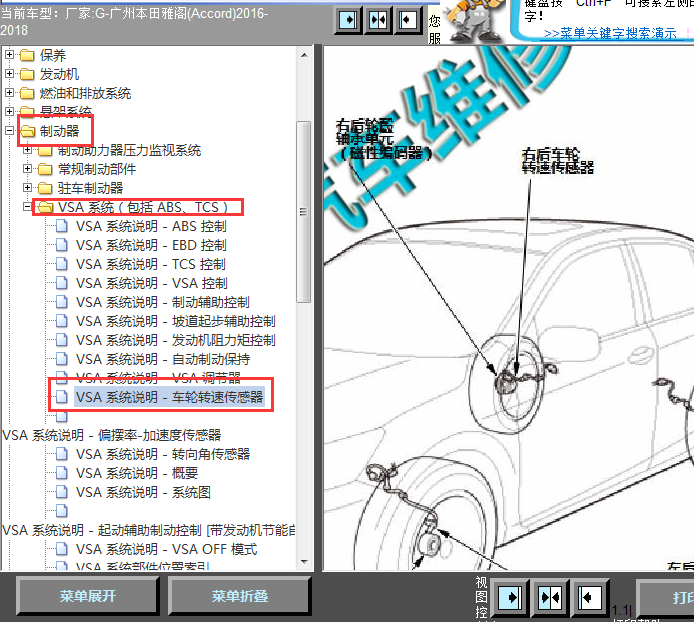694x622 pixels.
Task: Click document icon beside ABS 控制
Action: click(62, 226)
